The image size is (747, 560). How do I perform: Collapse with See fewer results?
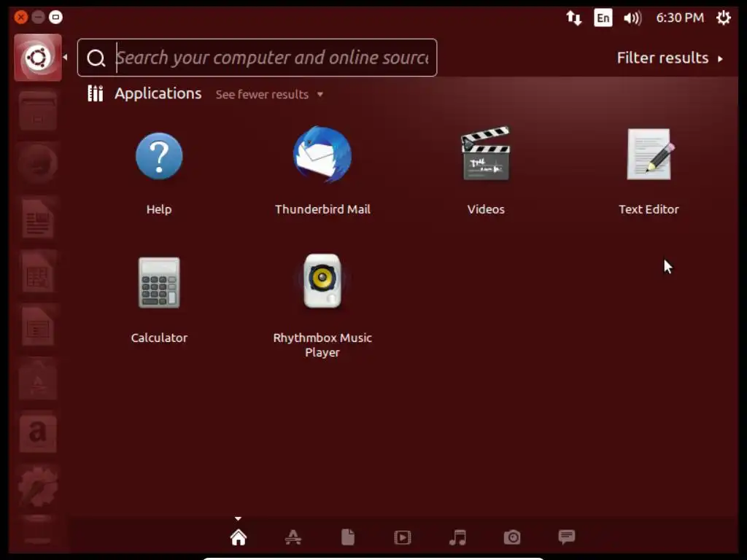click(270, 94)
